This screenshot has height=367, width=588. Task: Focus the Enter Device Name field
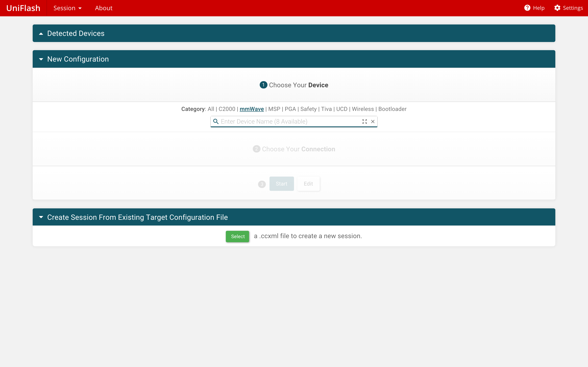pos(289,121)
